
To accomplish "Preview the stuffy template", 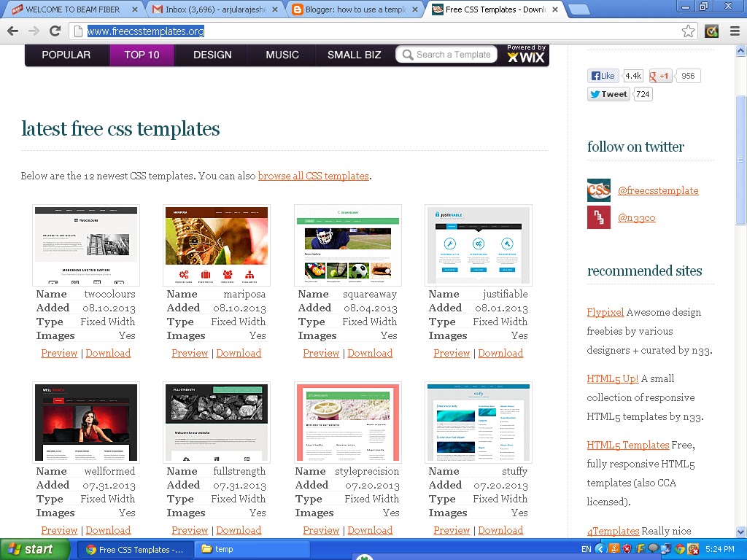I will (451, 530).
